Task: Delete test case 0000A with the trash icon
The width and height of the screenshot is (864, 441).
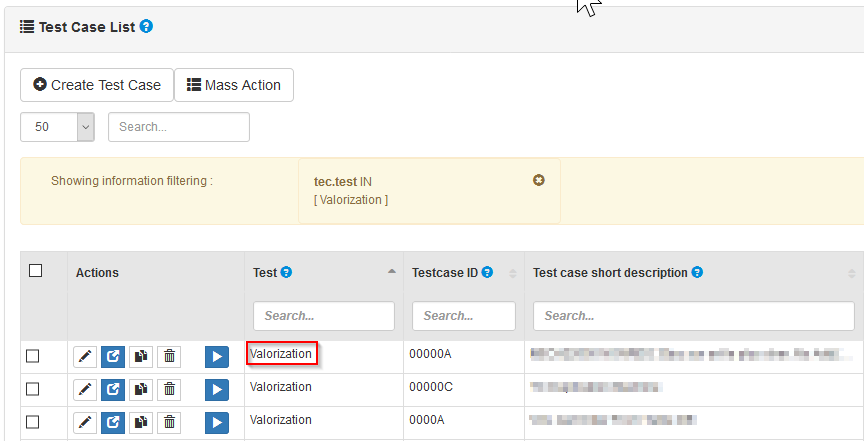Action: (x=169, y=423)
